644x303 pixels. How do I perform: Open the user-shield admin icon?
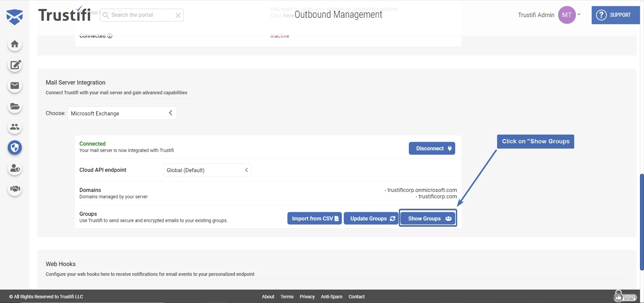(x=15, y=168)
